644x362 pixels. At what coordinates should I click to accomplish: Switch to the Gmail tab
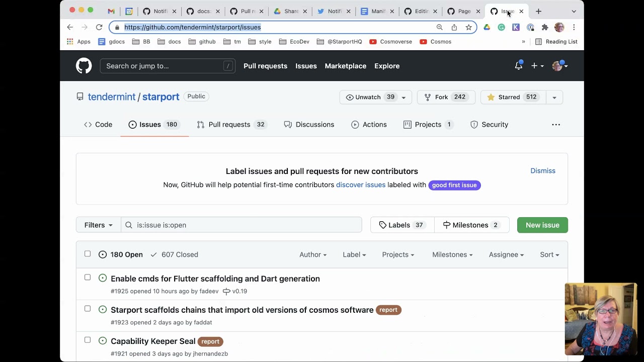tap(111, 11)
